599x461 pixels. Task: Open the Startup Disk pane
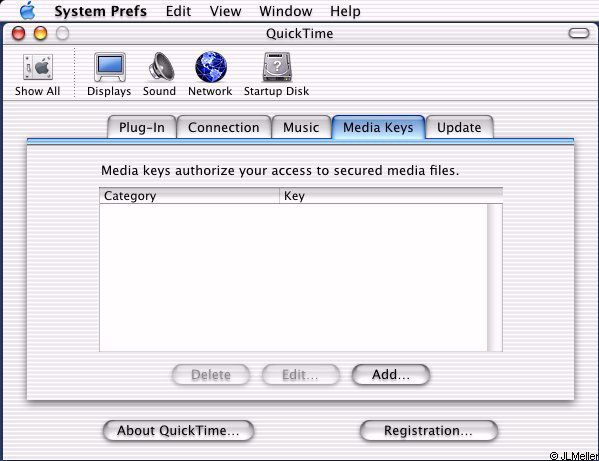click(x=277, y=67)
